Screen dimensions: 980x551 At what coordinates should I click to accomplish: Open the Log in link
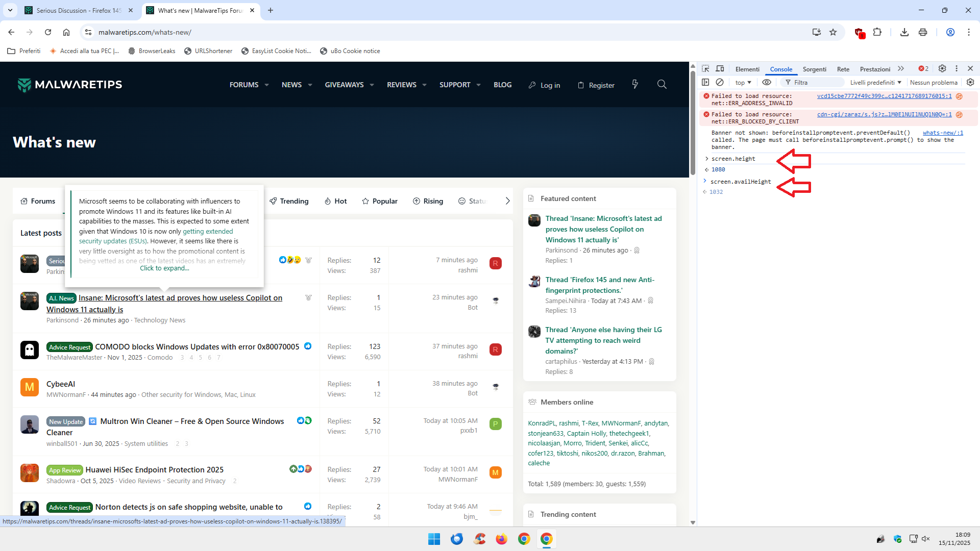pyautogui.click(x=544, y=85)
